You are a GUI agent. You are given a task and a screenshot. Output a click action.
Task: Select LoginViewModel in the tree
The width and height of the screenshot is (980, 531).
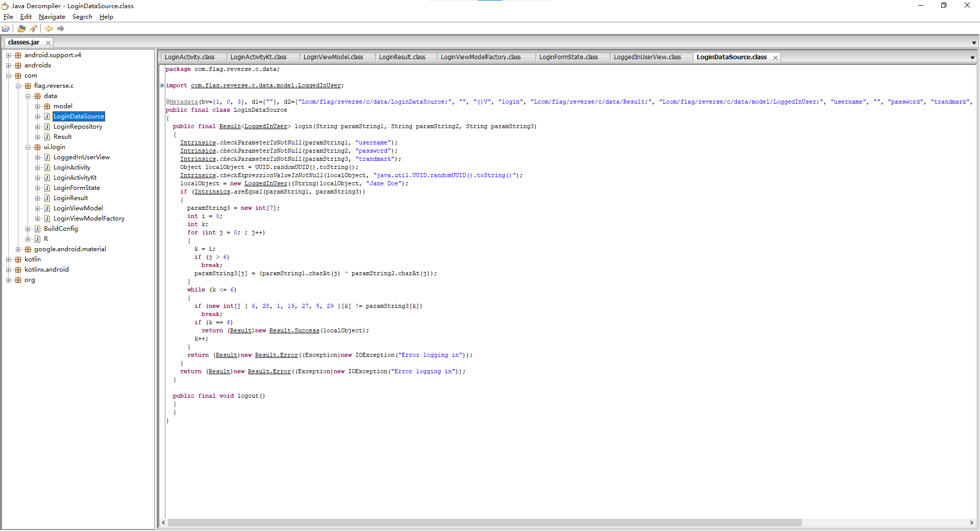tap(78, 208)
